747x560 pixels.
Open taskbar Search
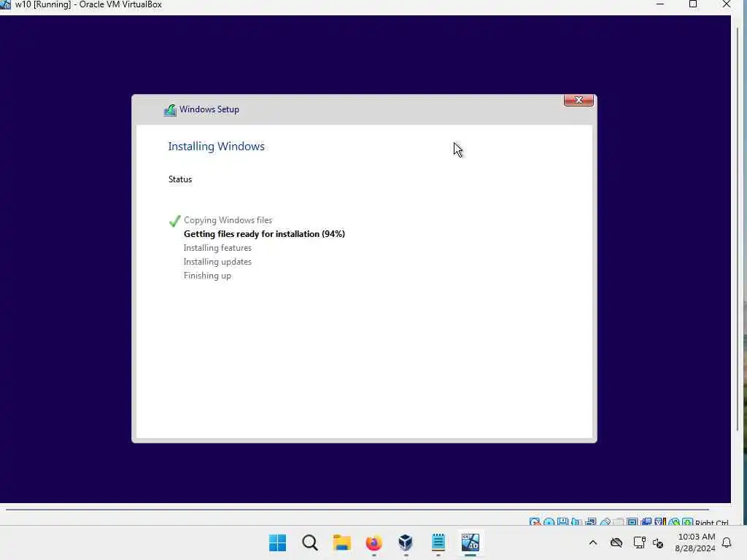[309, 542]
